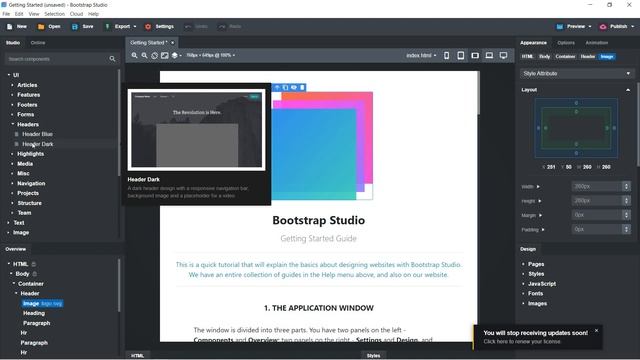Screen dimensions: 640x360
Task: Select the Header Dark component
Action: pyautogui.click(x=38, y=144)
